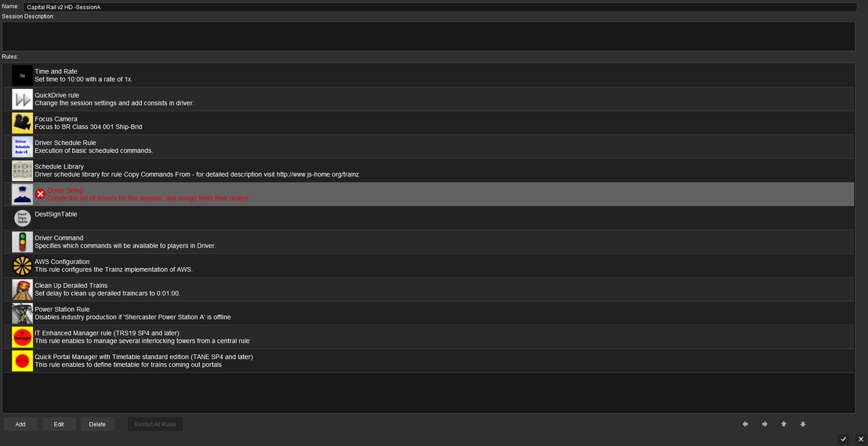
Task: Click the left arrow to outdent rule
Action: 745,424
